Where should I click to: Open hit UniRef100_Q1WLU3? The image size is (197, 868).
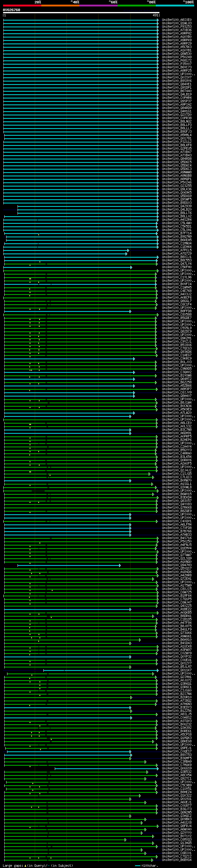176,23
